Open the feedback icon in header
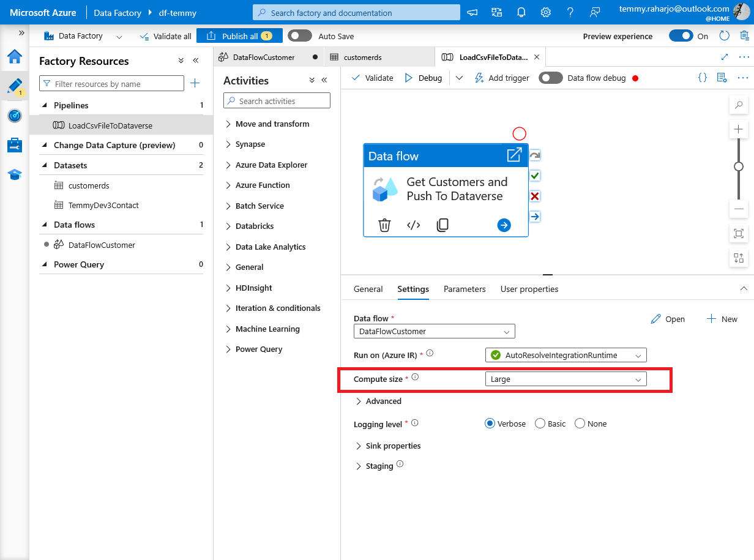Screen dimensions: 754x560 click(x=595, y=12)
